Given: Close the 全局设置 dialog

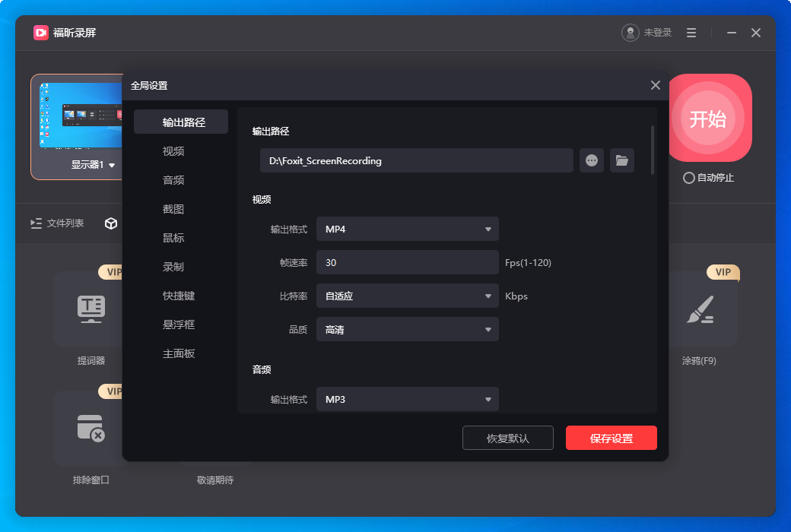Looking at the screenshot, I should point(656,85).
